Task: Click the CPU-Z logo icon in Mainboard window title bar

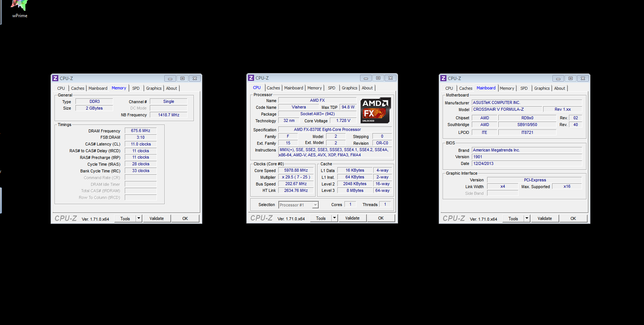Action: point(443,78)
